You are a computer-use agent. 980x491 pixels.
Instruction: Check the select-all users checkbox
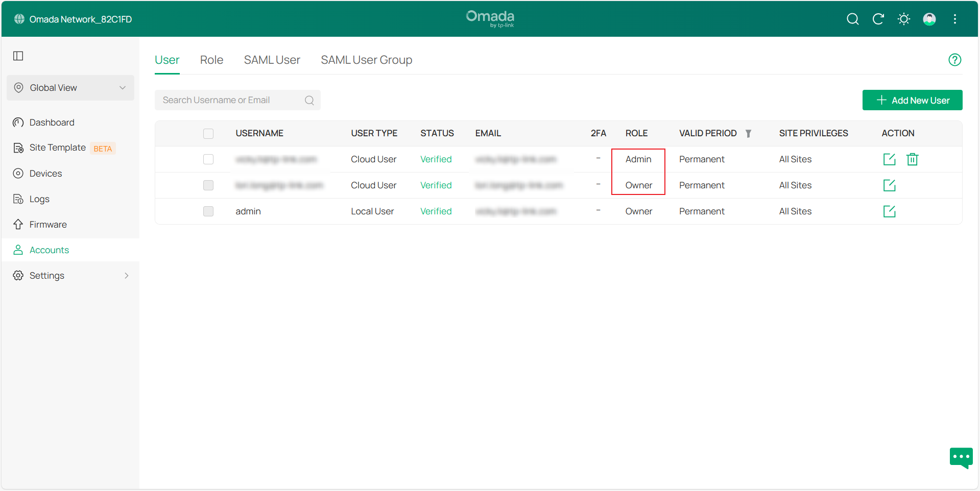[x=208, y=133]
